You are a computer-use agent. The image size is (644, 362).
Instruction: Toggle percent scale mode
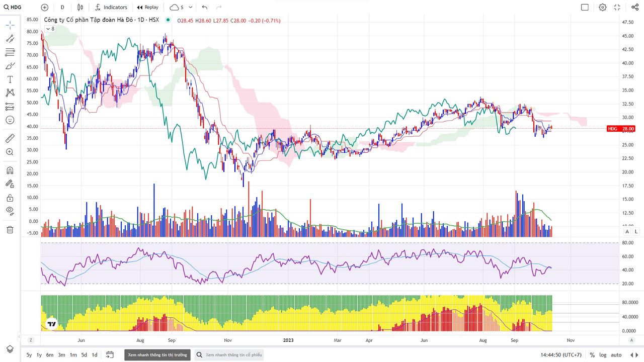pos(592,355)
